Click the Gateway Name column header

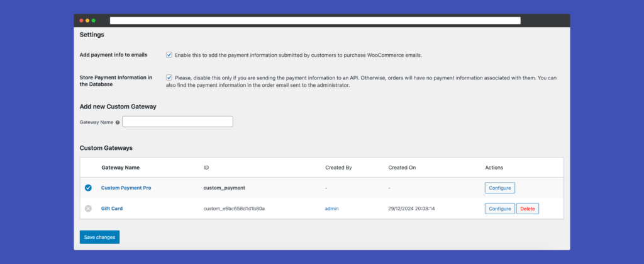click(120, 168)
